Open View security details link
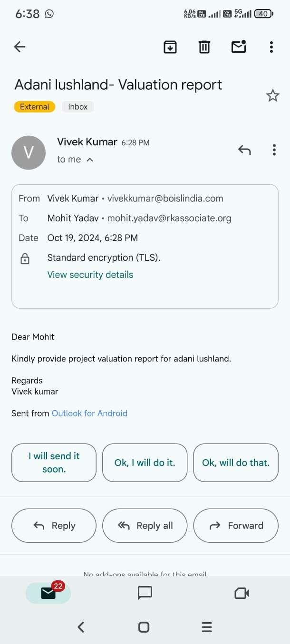 pos(90,275)
